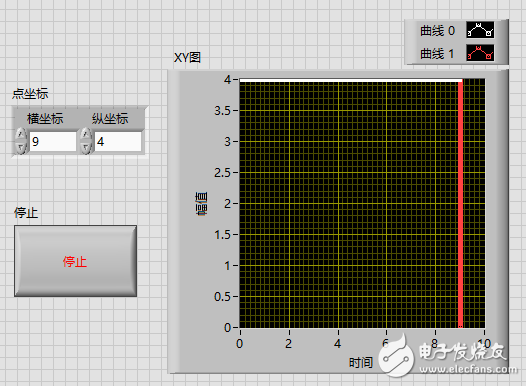This screenshot has width=526, height=386.
Task: Click the Y-axis tick label 2.5
Action: tap(223, 173)
